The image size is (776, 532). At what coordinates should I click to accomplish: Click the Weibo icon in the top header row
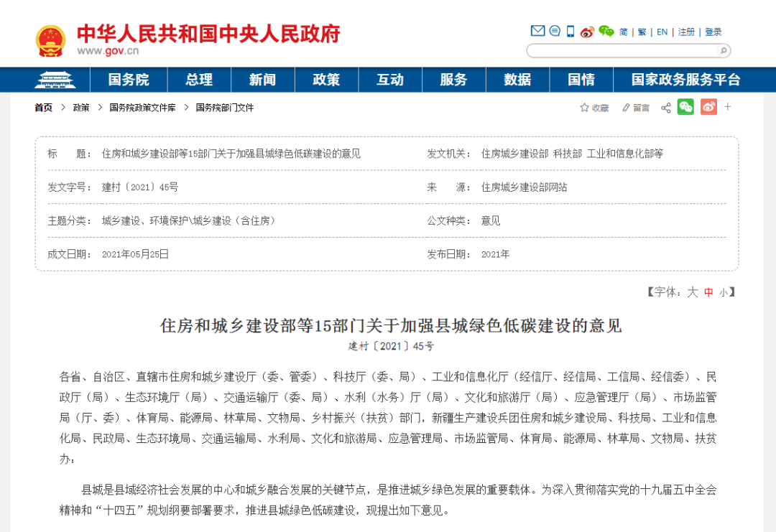(x=586, y=31)
